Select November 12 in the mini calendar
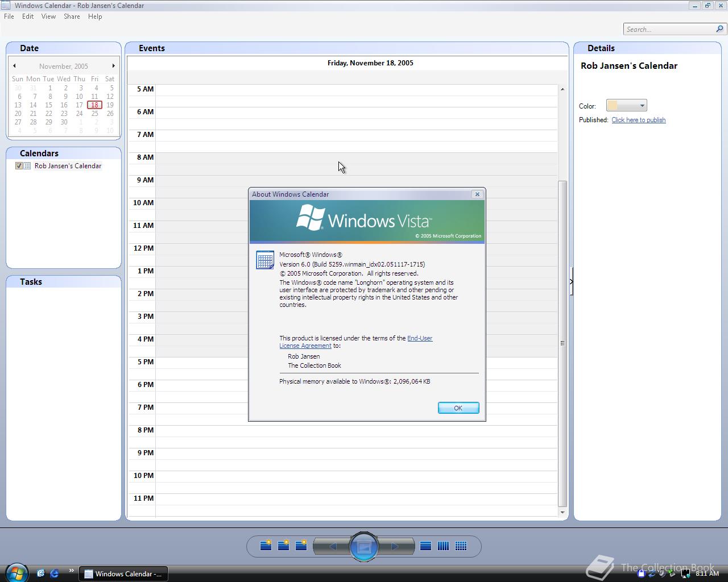The width and height of the screenshot is (728, 582). click(110, 96)
